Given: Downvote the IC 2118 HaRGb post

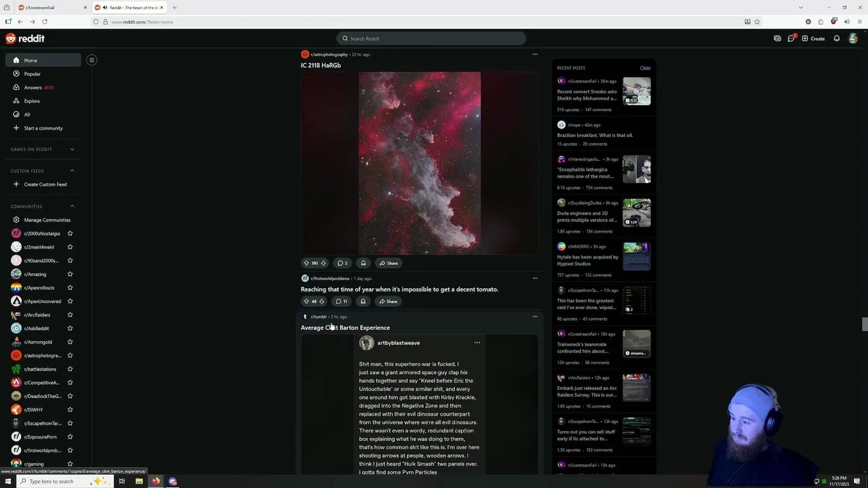Looking at the screenshot, I should [x=323, y=263].
